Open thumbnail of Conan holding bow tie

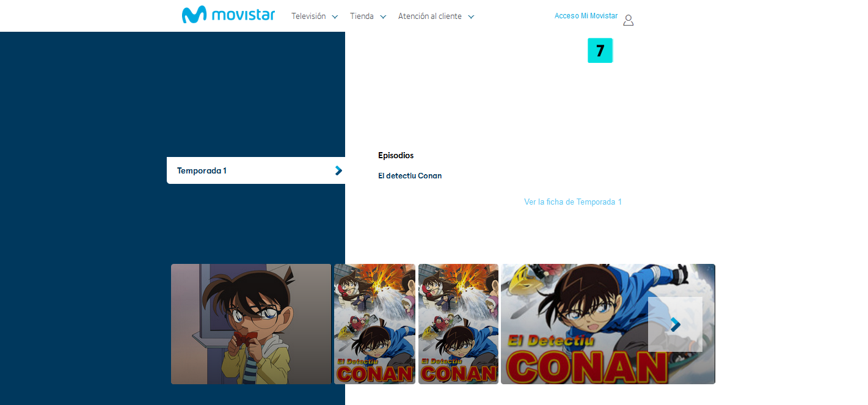(251, 324)
